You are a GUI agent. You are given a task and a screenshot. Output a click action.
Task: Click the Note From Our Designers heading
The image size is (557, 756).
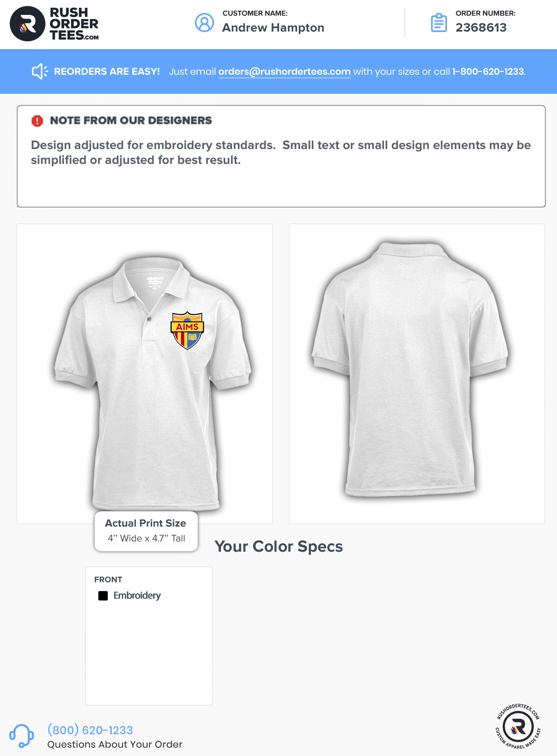[131, 121]
